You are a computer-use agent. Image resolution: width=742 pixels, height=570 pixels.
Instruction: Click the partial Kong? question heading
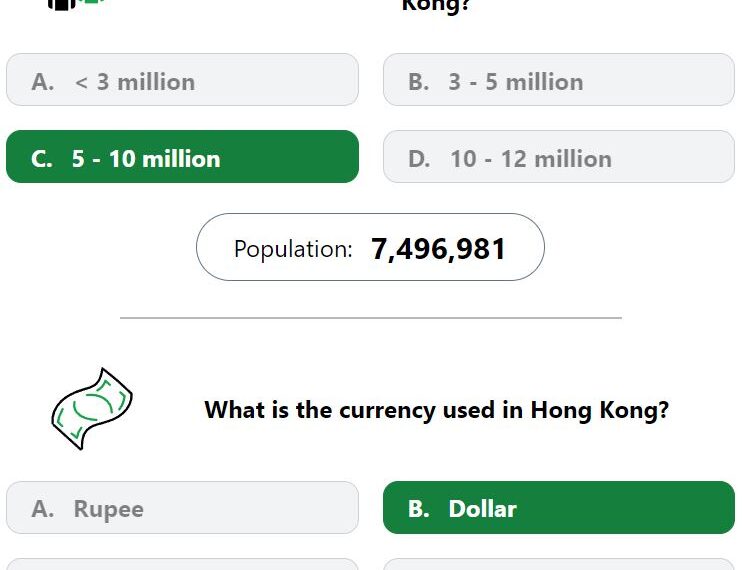pyautogui.click(x=435, y=6)
